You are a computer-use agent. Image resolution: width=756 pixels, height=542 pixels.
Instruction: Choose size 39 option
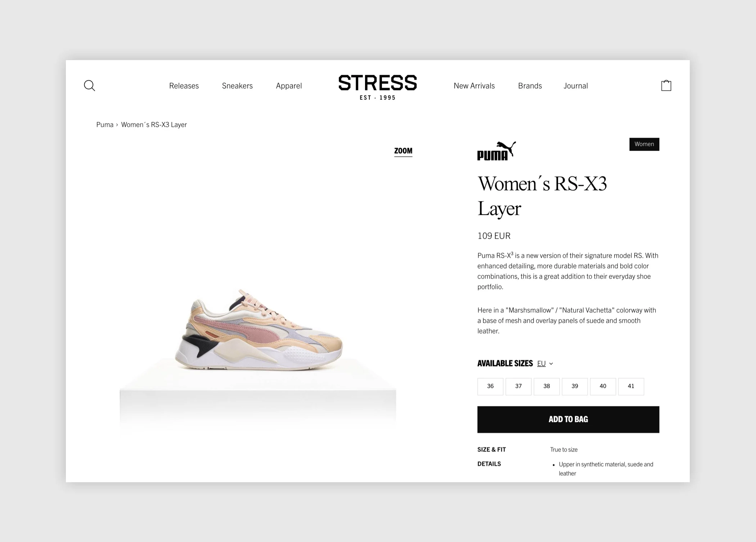[x=575, y=386]
